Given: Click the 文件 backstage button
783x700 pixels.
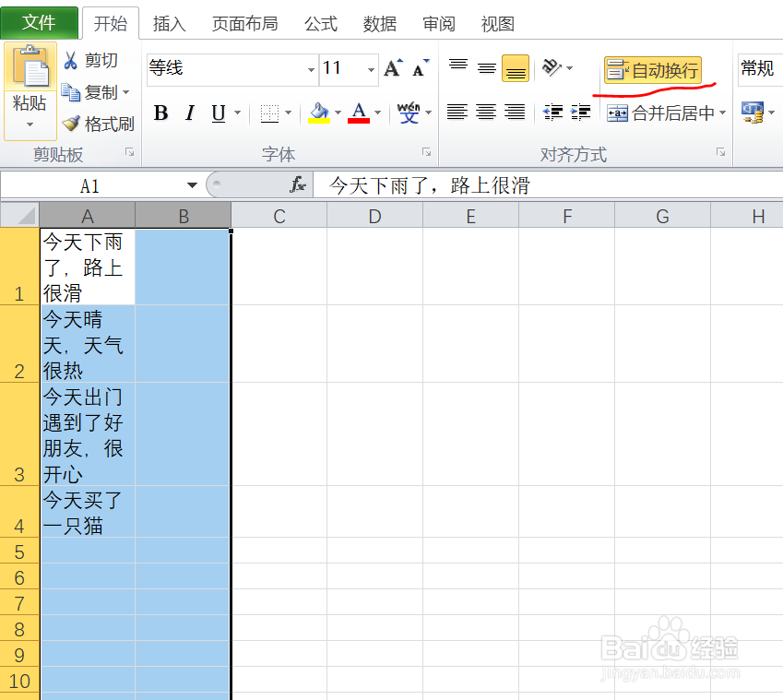Looking at the screenshot, I should tap(40, 22).
